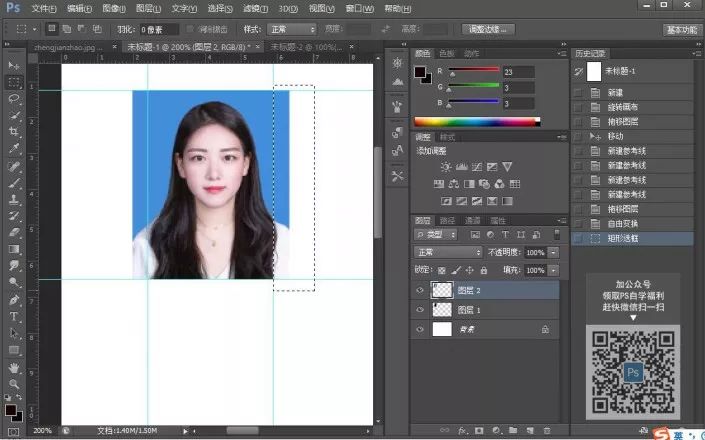705x440 pixels.
Task: Click the 未标题-1 history snapshot
Action: [x=632, y=71]
